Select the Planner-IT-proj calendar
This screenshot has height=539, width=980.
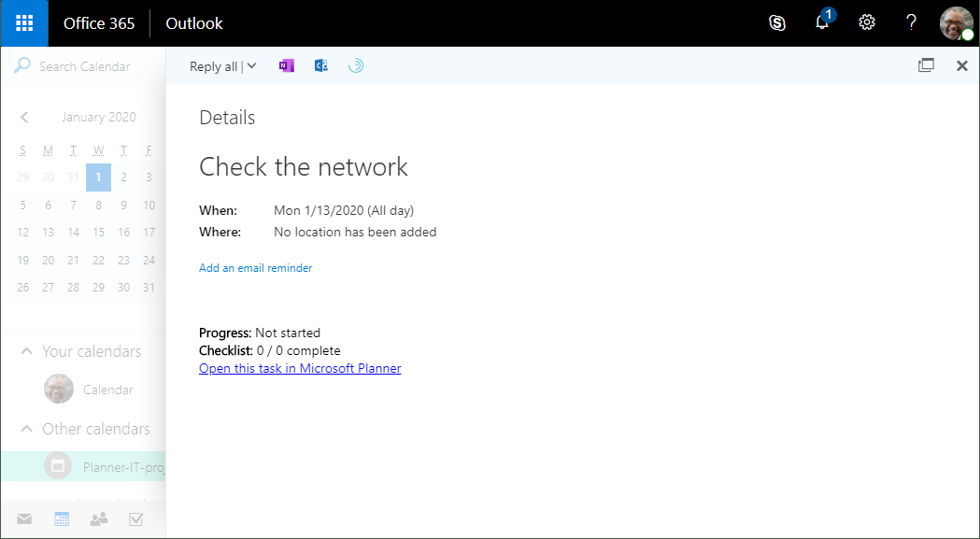[84, 466]
